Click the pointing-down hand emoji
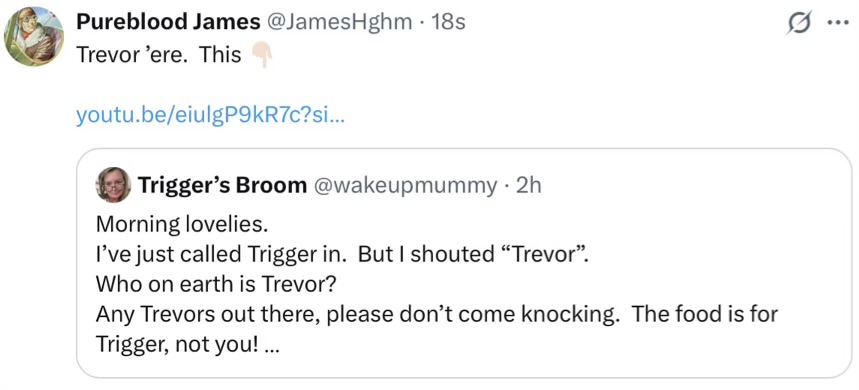Image resolution: width=859 pixels, height=390 pixels. tap(261, 55)
